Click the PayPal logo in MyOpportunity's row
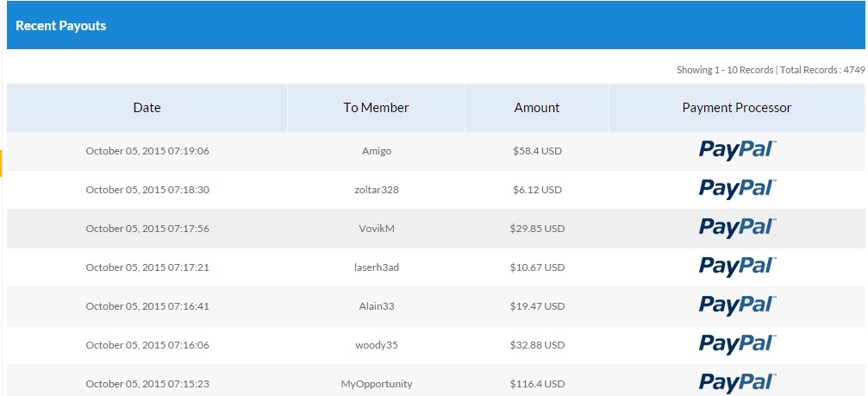Screen dimensions: 868x396 pyautogui.click(x=737, y=382)
